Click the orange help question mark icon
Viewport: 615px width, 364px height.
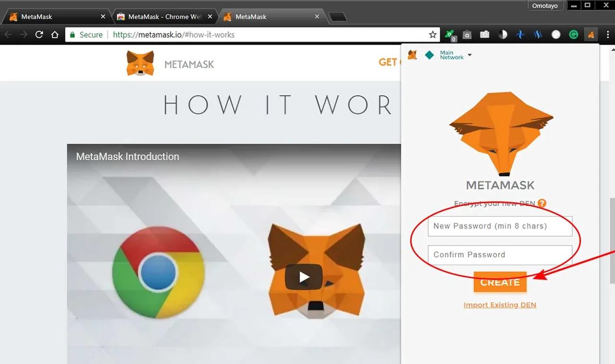click(x=542, y=203)
